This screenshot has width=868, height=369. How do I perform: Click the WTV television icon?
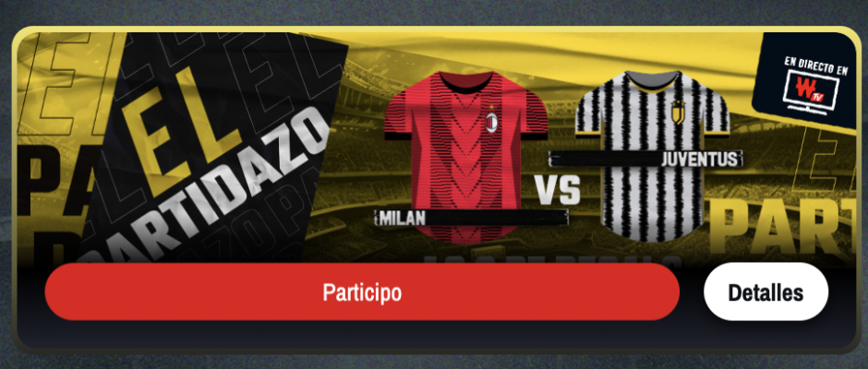(x=812, y=91)
